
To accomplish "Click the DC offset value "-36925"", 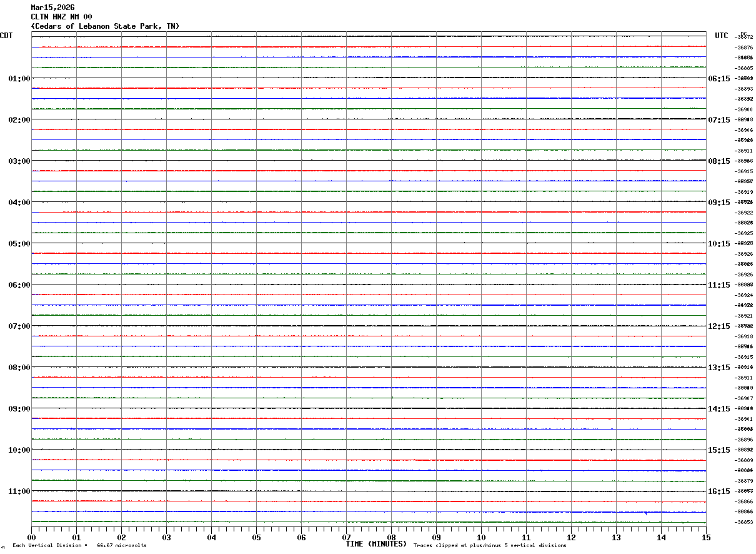I will point(744,233).
